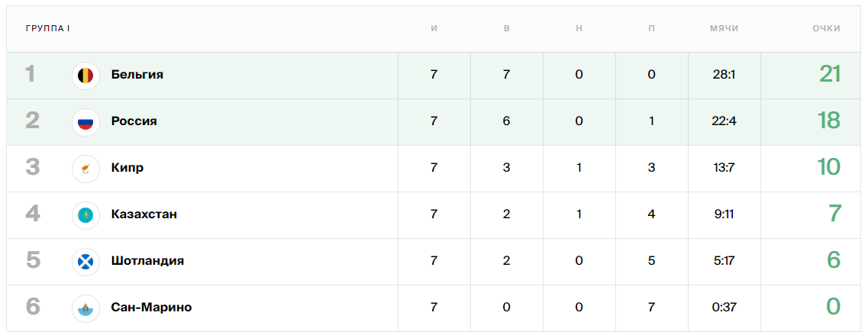The width and height of the screenshot is (868, 335).
Task: Click Kazakhstan's 7 points value
Action: tap(834, 214)
